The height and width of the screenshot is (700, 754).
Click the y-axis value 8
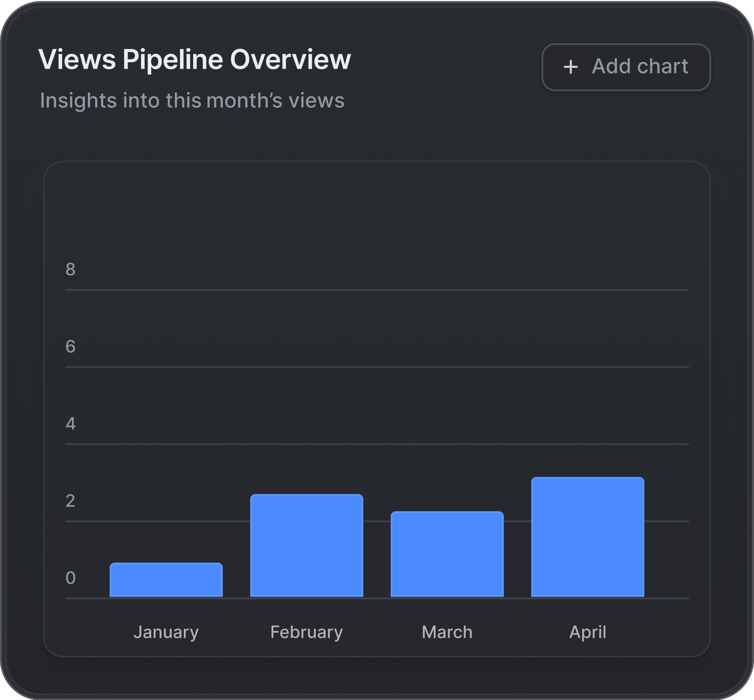tap(70, 270)
